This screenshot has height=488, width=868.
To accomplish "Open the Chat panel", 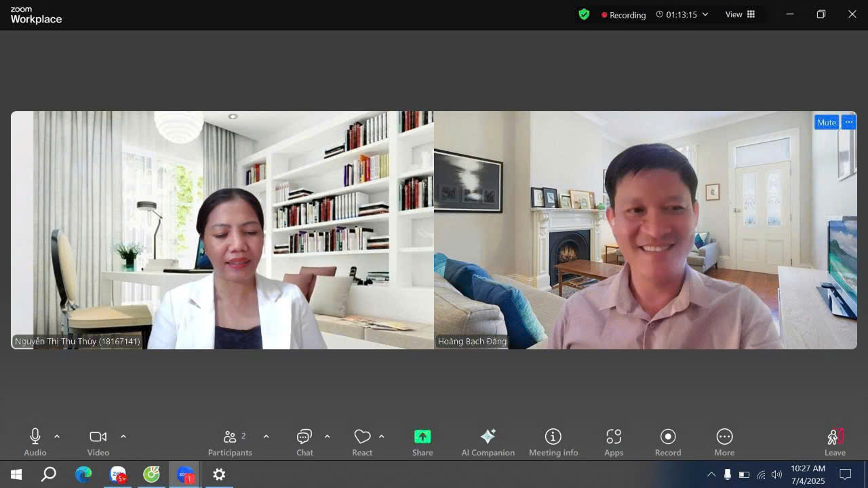I will (304, 443).
